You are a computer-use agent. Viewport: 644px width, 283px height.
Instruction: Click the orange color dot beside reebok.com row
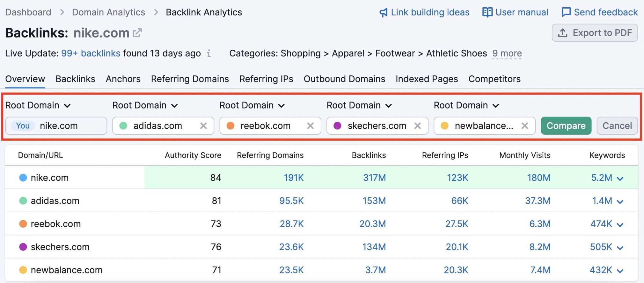(23, 224)
